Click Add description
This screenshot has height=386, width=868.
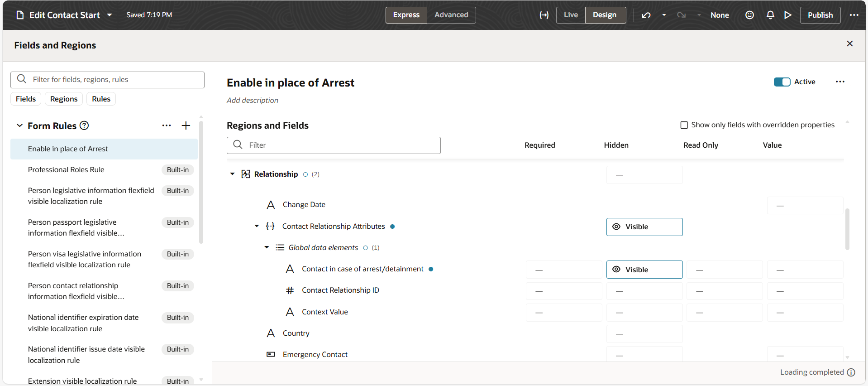[253, 100]
